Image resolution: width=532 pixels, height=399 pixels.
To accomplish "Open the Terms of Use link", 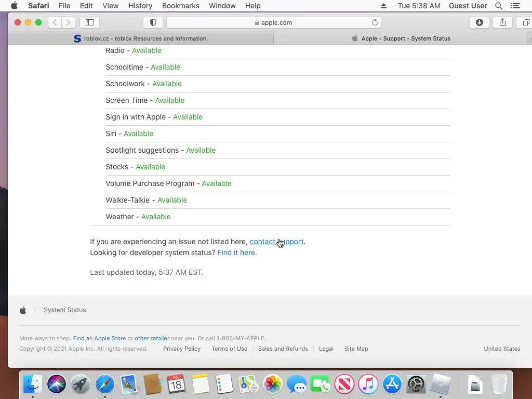I will tap(229, 349).
